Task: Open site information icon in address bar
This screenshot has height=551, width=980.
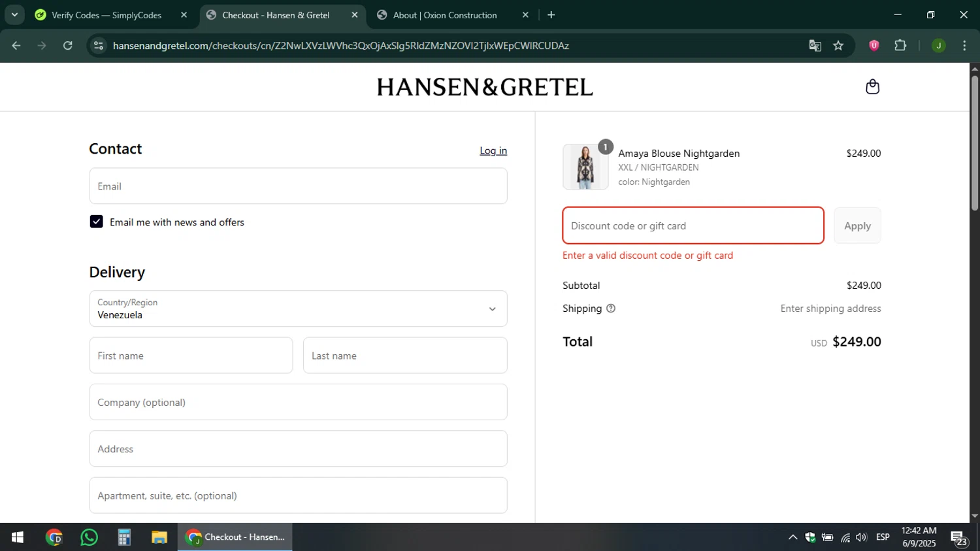Action: click(x=99, y=46)
